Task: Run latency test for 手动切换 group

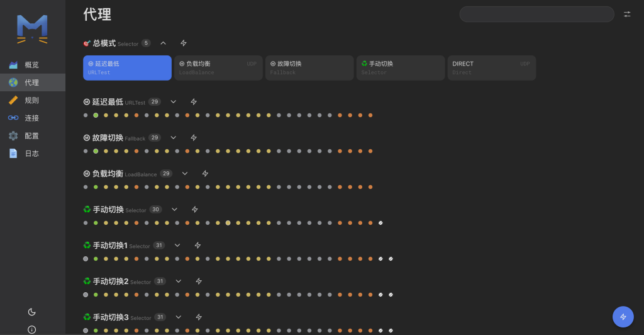Action: [x=195, y=210]
